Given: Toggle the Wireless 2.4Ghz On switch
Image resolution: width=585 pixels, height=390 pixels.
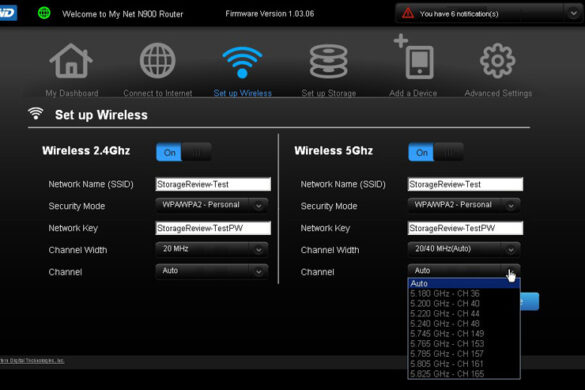Looking at the screenshot, I should tap(184, 152).
